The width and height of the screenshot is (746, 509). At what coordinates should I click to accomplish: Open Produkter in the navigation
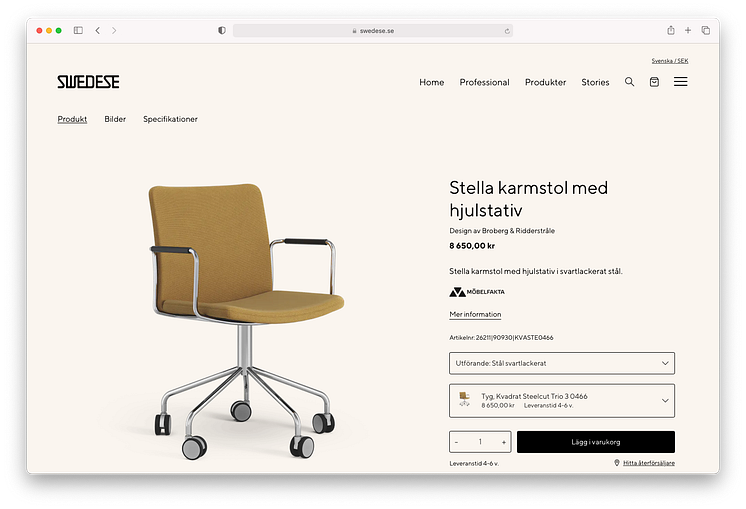click(x=545, y=82)
